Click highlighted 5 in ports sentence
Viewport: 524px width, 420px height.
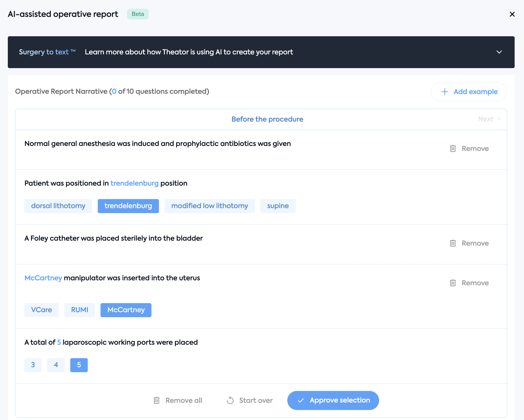(x=59, y=342)
